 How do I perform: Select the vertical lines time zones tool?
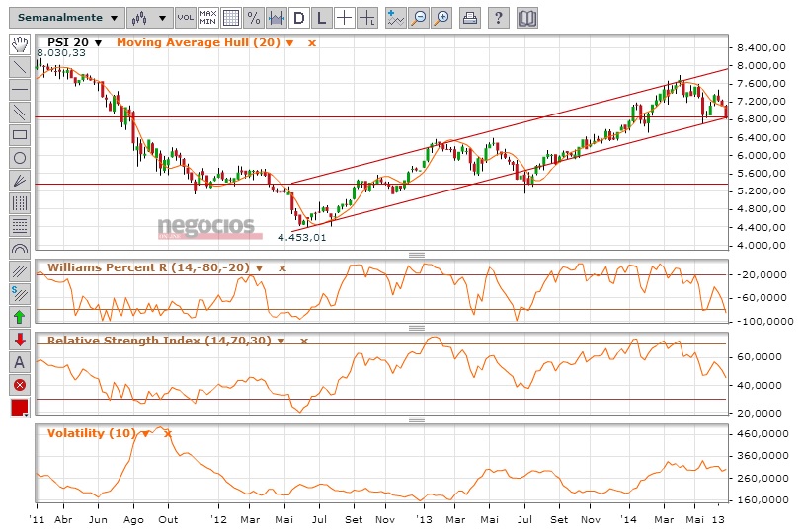pos(20,203)
